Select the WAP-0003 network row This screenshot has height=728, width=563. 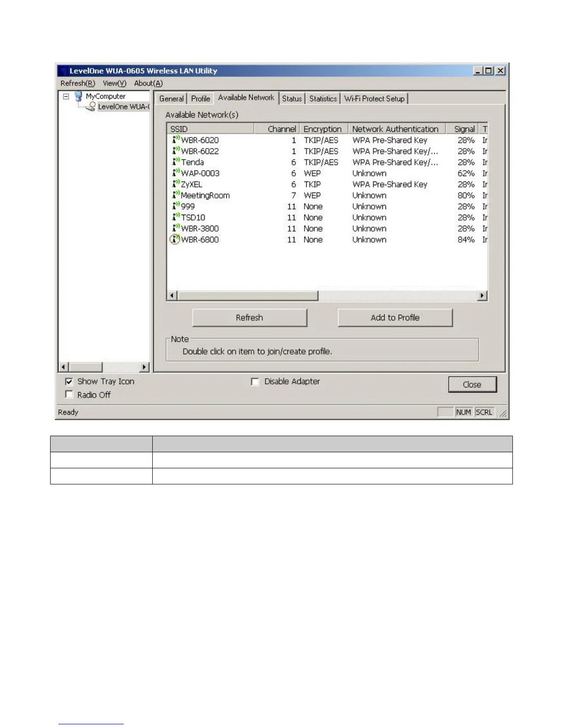tap(327, 173)
